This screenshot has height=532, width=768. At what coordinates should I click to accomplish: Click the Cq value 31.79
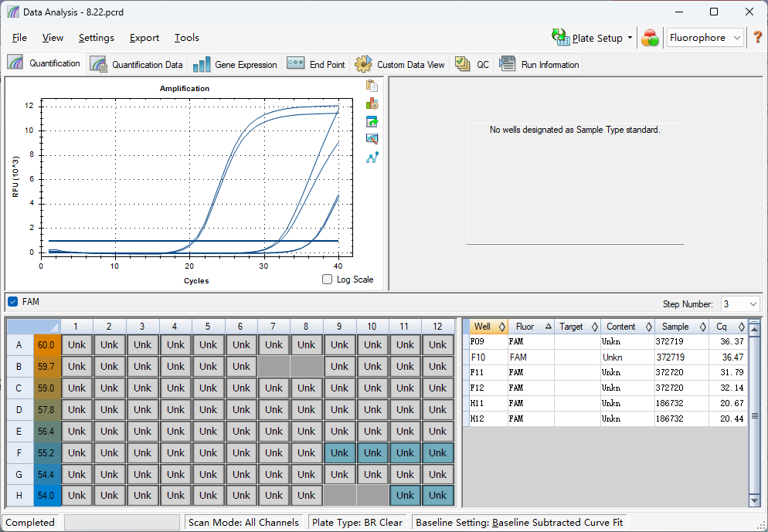coord(731,372)
